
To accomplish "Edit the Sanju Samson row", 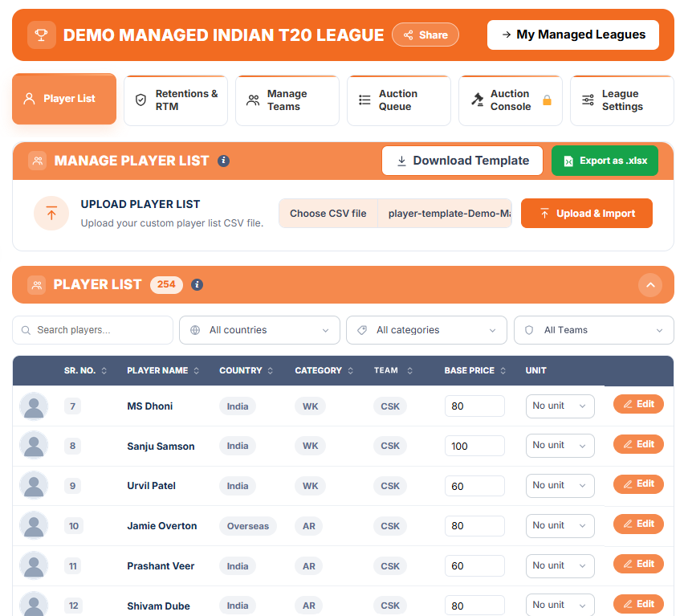I will (x=638, y=444).
